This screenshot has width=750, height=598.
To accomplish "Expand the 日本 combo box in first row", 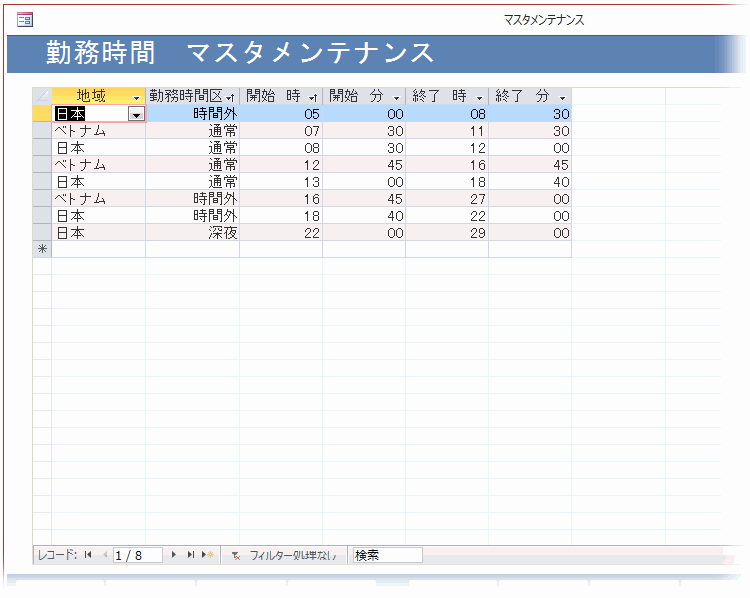I will (x=136, y=114).
